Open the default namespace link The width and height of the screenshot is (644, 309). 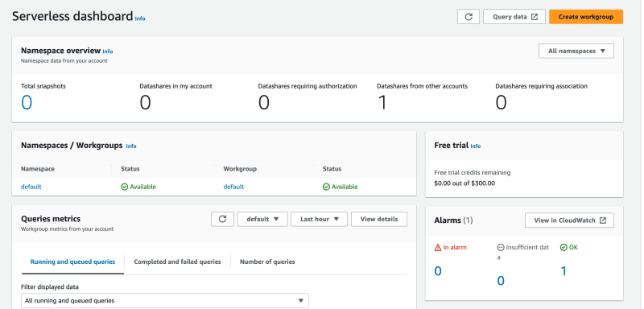[x=31, y=187]
